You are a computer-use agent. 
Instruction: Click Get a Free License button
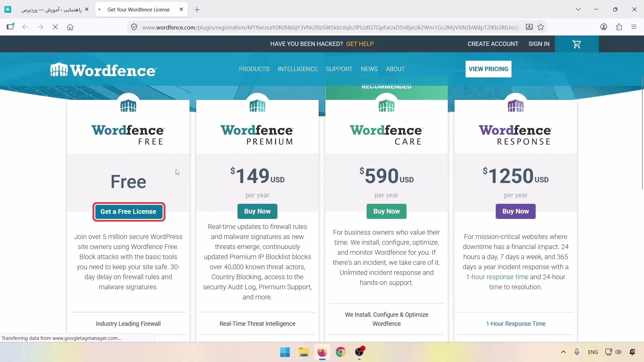click(x=128, y=212)
